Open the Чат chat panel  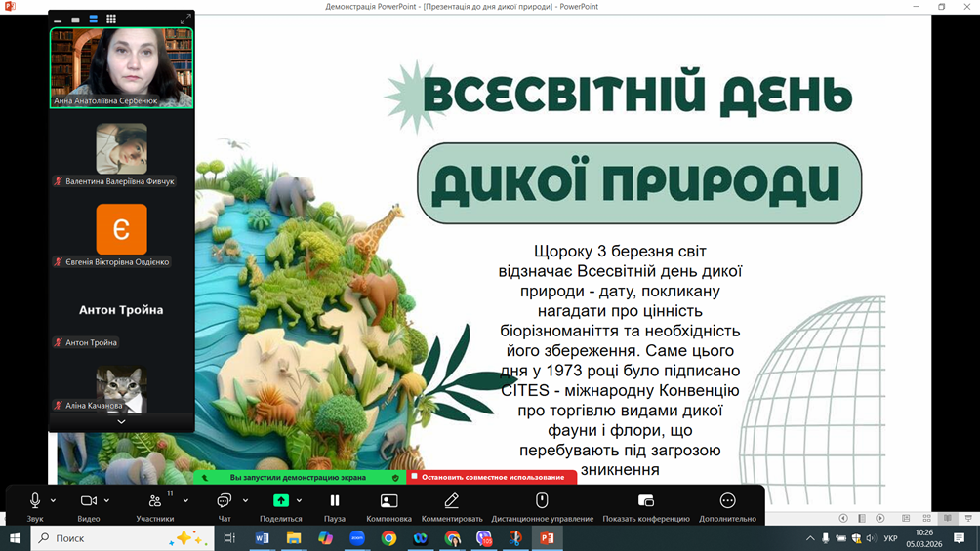click(x=224, y=507)
